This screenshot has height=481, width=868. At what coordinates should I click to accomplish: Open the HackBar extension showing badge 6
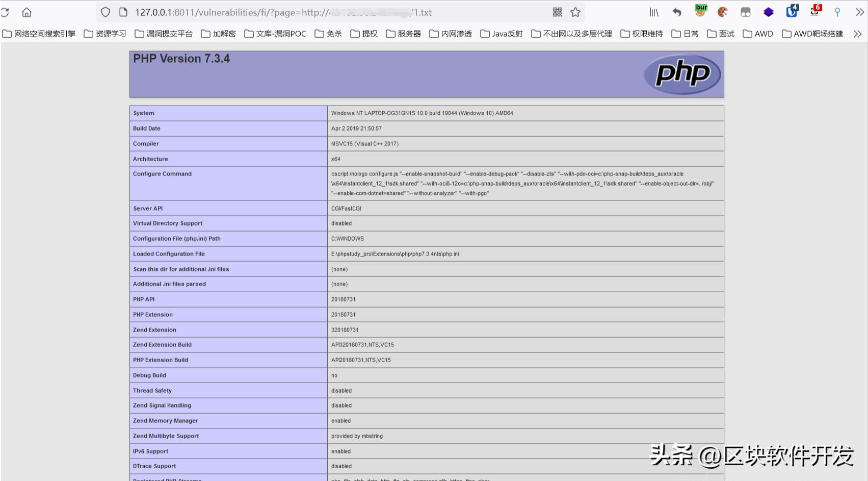pos(814,12)
